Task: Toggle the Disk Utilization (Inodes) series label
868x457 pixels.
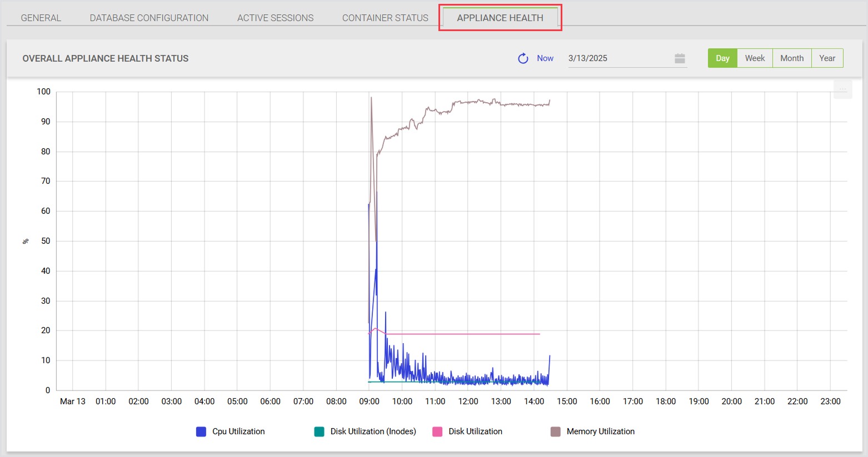Action: point(373,431)
